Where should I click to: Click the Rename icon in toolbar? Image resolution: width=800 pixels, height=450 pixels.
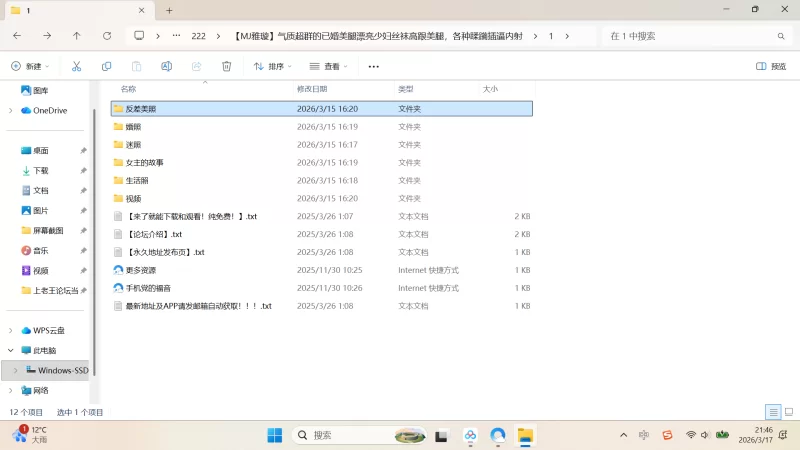click(x=167, y=66)
